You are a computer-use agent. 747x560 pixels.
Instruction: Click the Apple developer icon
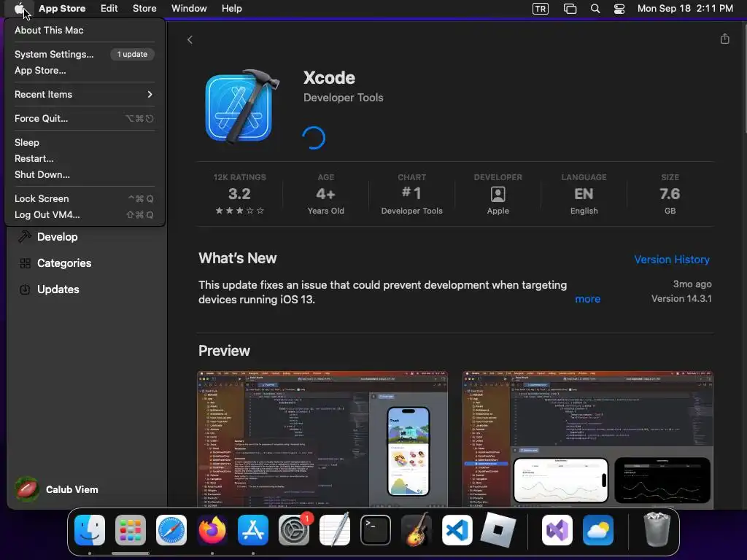click(x=498, y=194)
